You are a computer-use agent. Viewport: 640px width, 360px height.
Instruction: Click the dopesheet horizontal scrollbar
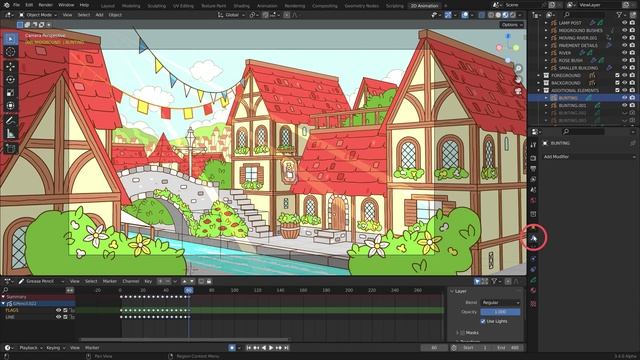click(x=184, y=339)
